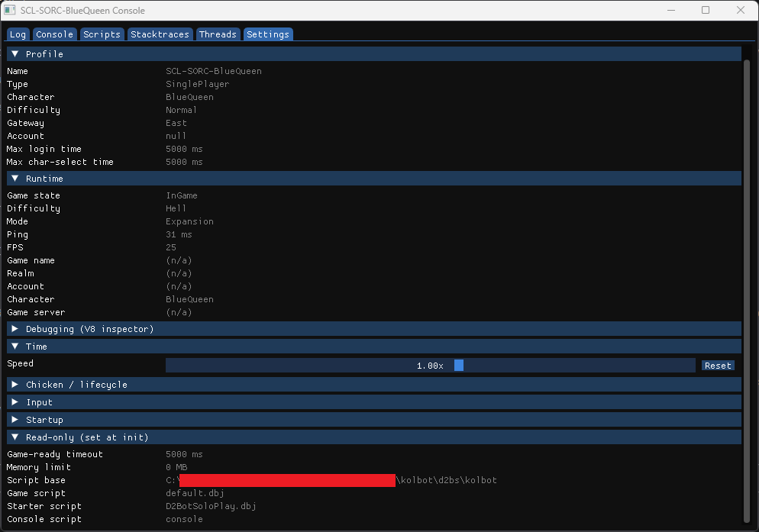Click the Runtime Character value BlueQueen
This screenshot has width=759, height=532.
pyautogui.click(x=189, y=300)
